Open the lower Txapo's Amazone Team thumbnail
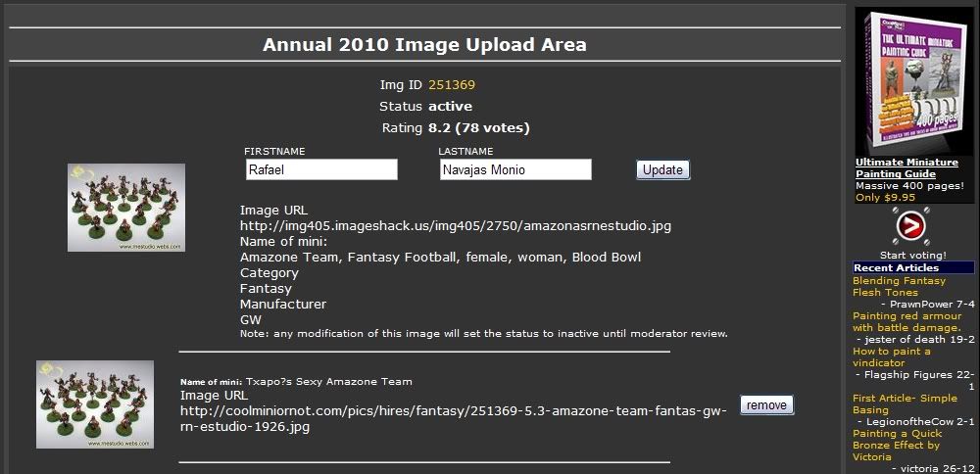The width and height of the screenshot is (980, 474). [95, 404]
